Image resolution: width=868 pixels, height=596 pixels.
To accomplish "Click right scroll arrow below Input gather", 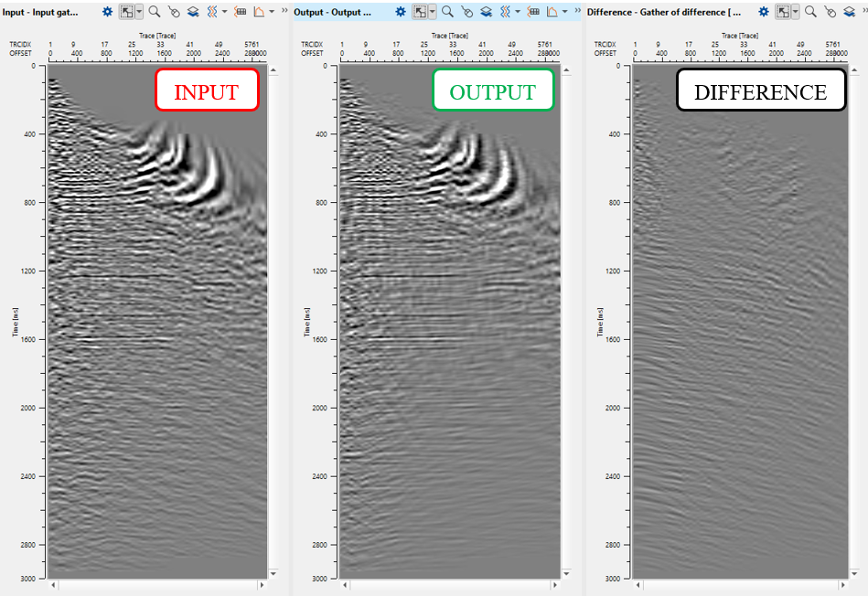I will 263,584.
